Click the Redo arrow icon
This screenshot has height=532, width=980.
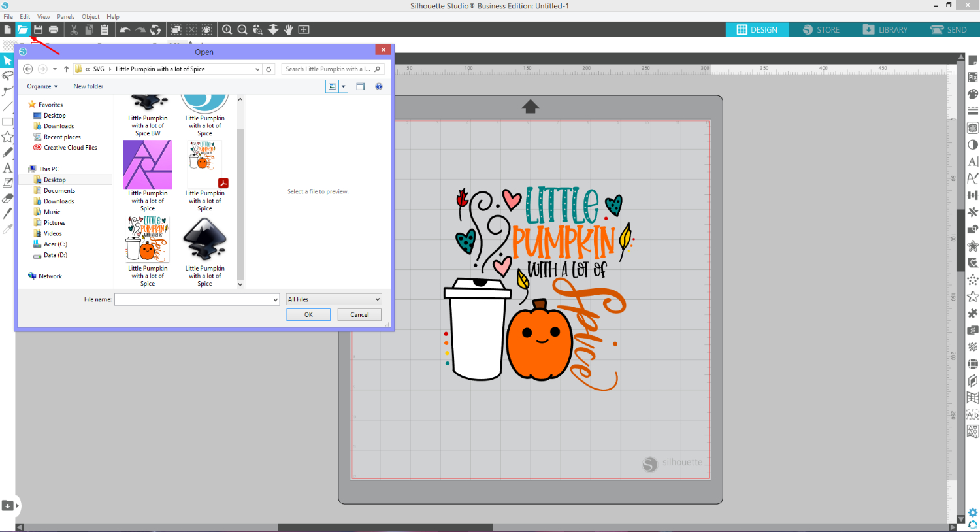(139, 29)
